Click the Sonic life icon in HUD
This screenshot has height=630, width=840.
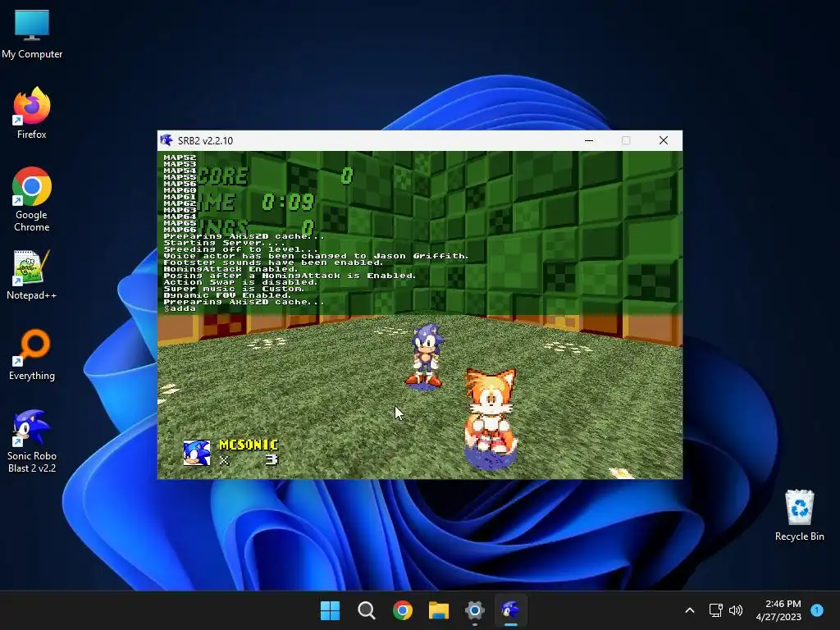click(197, 453)
